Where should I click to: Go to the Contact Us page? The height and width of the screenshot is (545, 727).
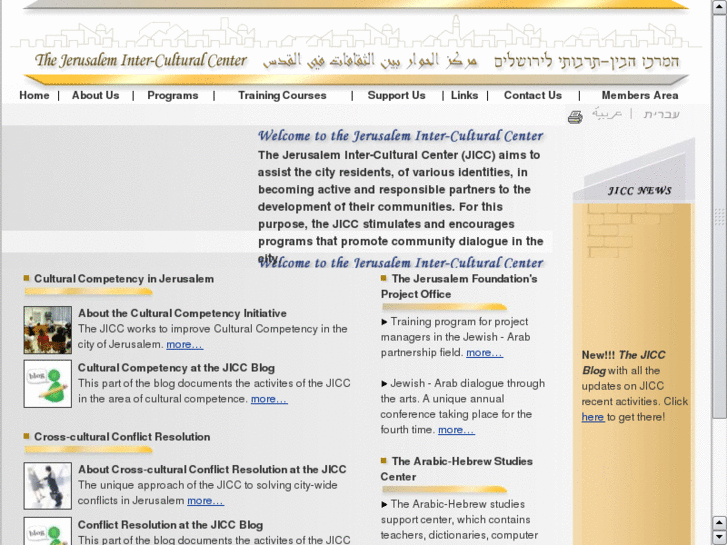pyautogui.click(x=533, y=95)
